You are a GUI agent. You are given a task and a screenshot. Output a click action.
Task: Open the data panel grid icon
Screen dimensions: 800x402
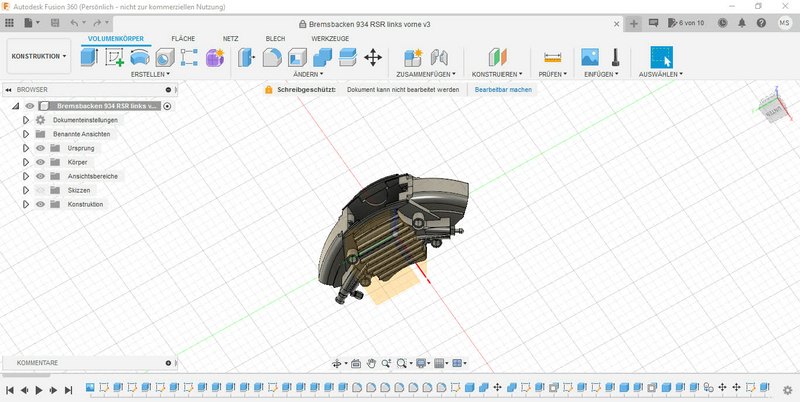tap(9, 23)
